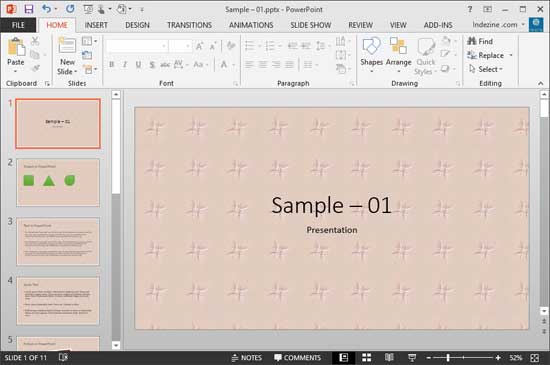The height and width of the screenshot is (365, 550).
Task: Collapse the ribbon with the chevron
Action: [541, 83]
